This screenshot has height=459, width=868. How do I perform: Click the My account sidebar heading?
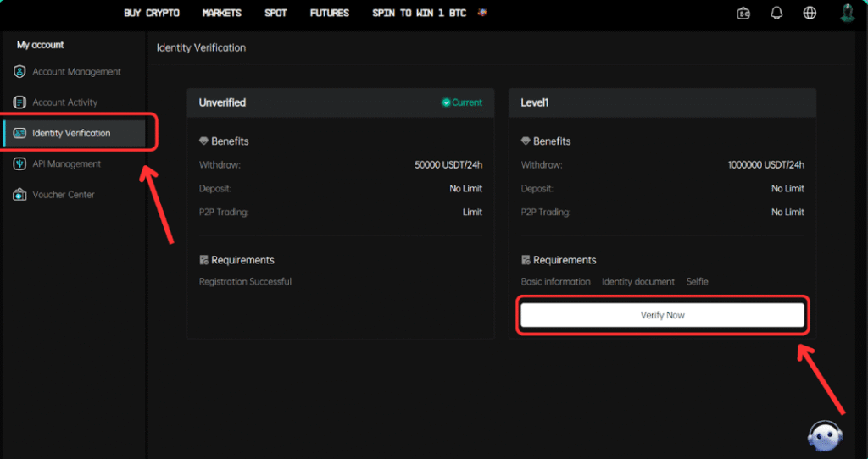(x=41, y=45)
